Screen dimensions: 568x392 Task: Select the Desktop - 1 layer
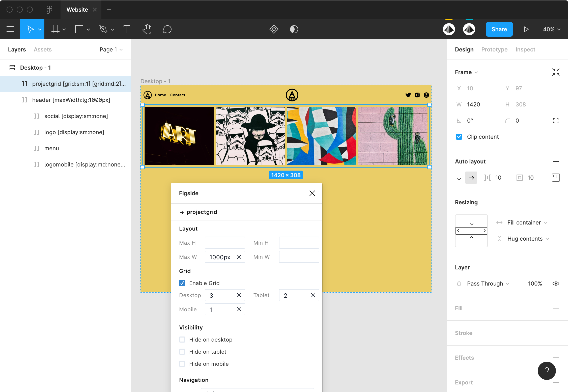[66, 68]
